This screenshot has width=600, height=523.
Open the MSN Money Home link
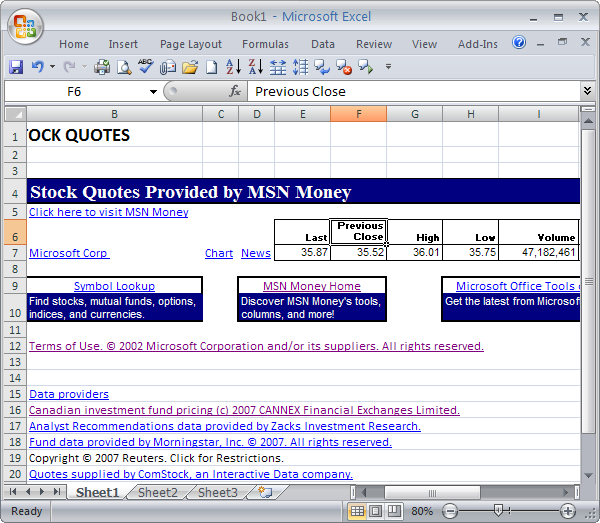point(312,286)
